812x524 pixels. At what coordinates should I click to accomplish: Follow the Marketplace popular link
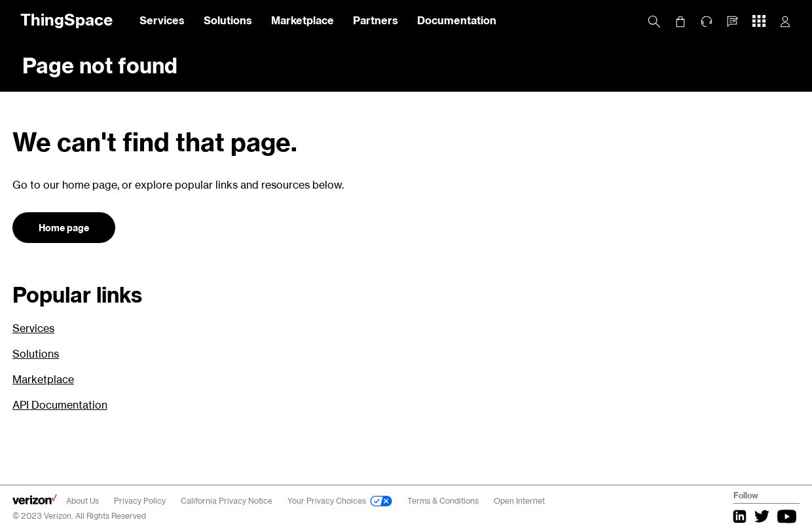[43, 379]
